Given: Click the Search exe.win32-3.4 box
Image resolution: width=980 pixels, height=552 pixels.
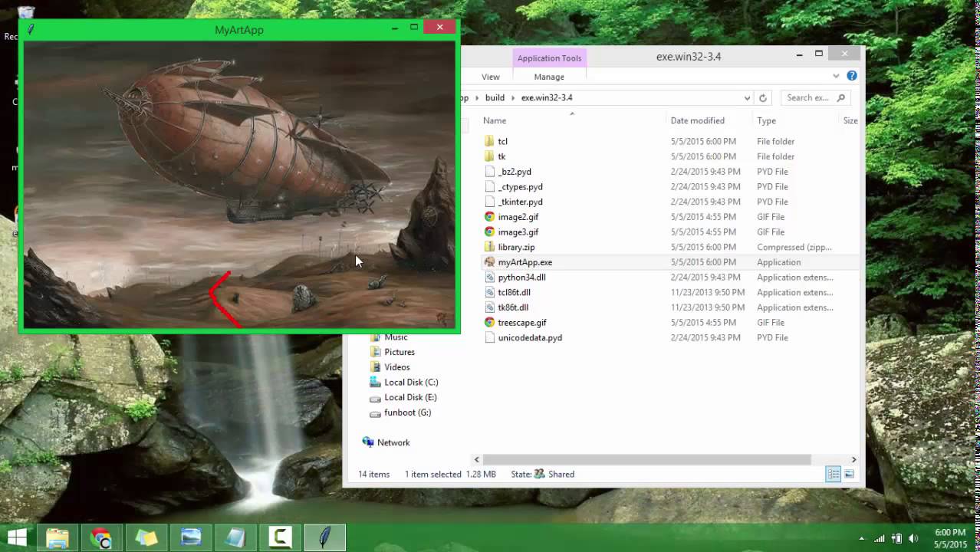Looking at the screenshot, I should [x=817, y=97].
